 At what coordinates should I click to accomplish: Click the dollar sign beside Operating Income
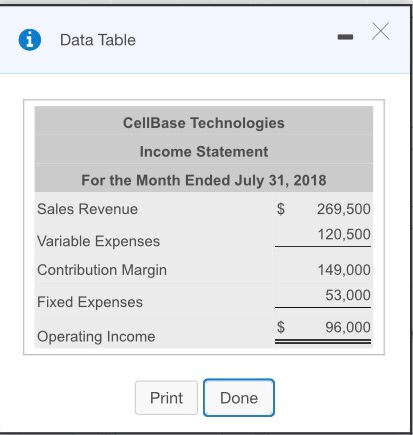[x=281, y=327]
